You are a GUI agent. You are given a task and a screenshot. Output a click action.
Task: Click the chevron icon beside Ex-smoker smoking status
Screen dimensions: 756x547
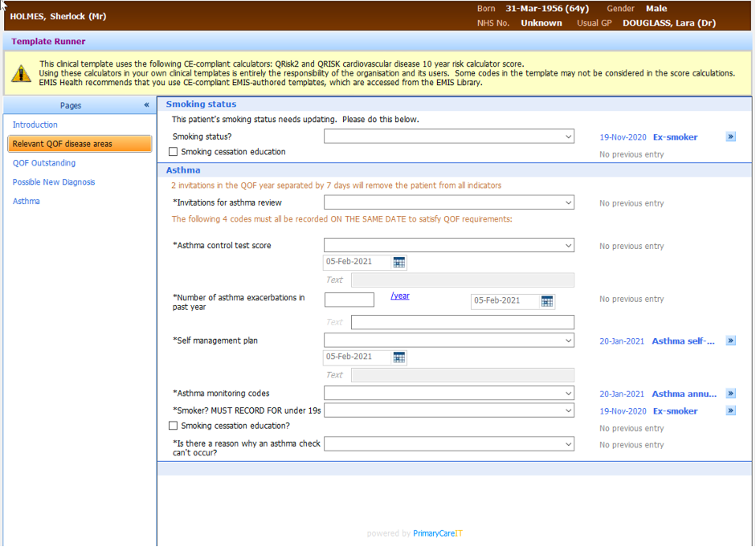coord(730,137)
